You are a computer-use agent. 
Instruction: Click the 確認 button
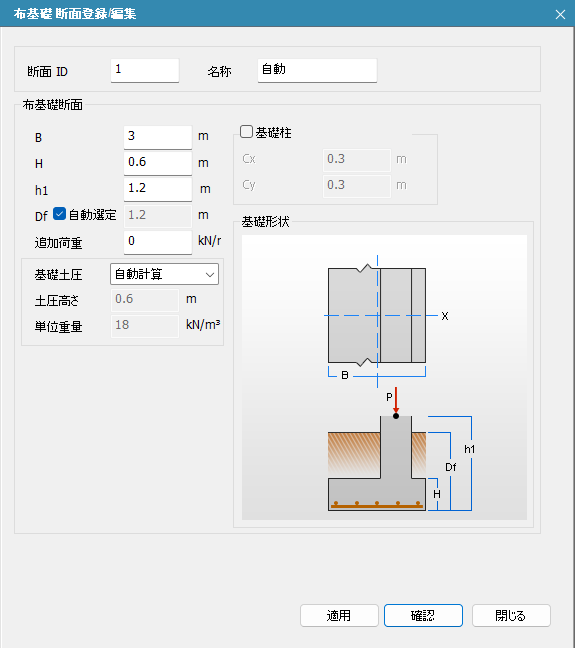click(423, 616)
